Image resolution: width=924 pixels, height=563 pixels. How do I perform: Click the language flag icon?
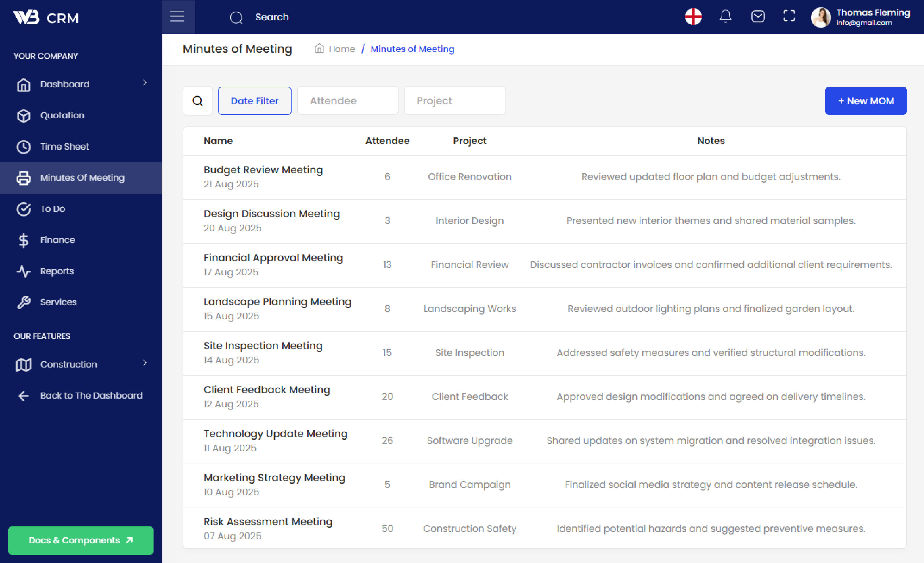coord(693,16)
